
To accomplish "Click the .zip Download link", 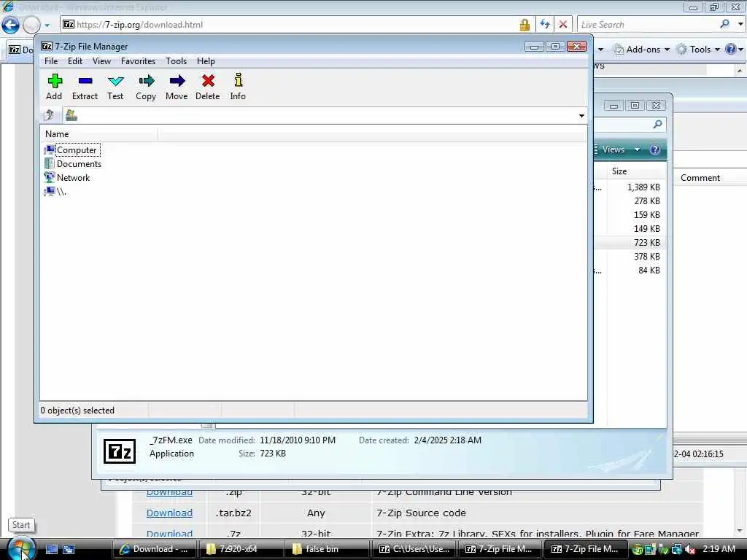I will (169, 492).
